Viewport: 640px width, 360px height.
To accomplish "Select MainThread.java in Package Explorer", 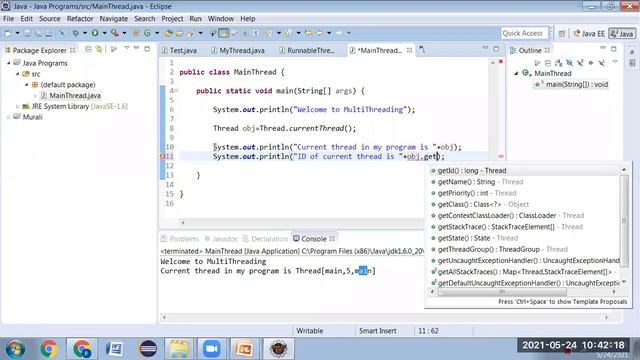I will pyautogui.click(x=71, y=96).
